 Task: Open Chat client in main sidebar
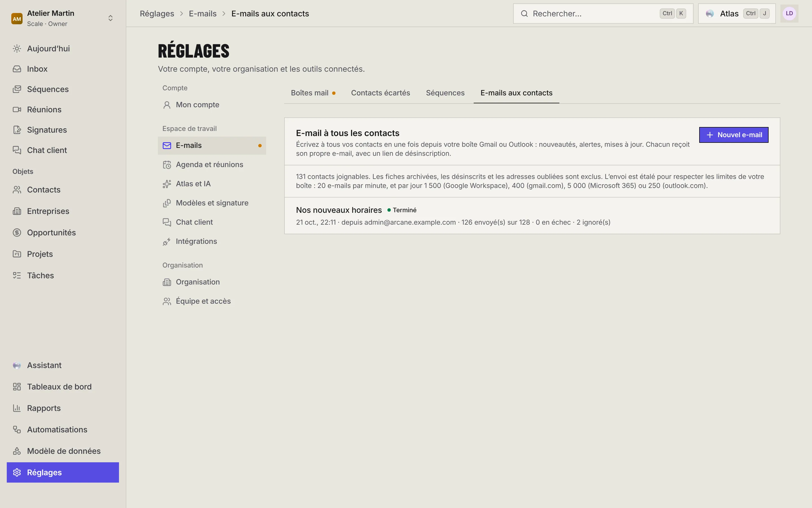(x=63, y=150)
